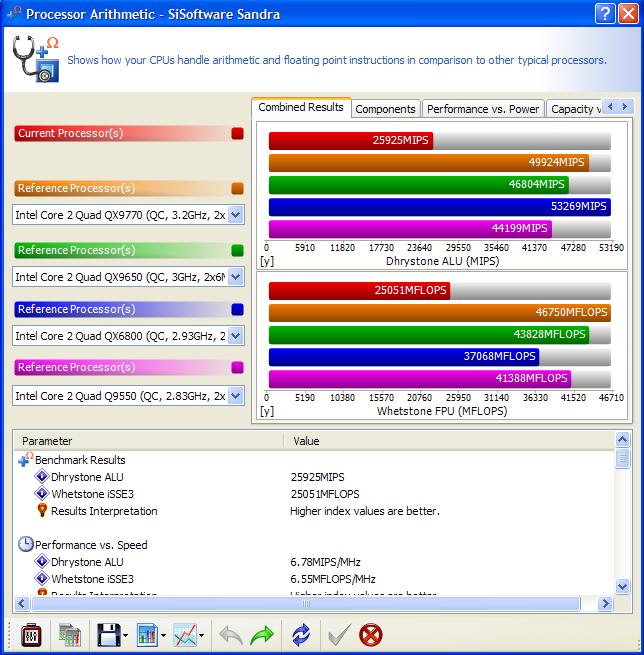
Task: Switch to the Combined Results tab
Action: point(301,108)
